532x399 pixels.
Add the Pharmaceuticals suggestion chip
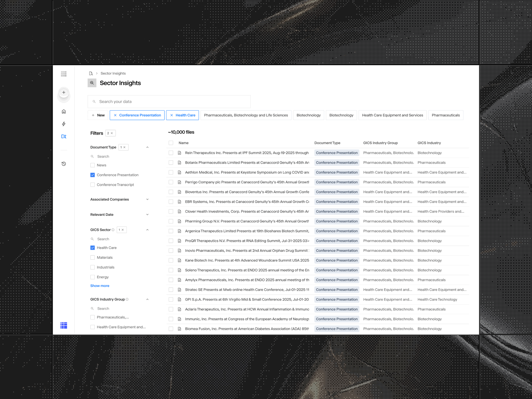click(446, 115)
